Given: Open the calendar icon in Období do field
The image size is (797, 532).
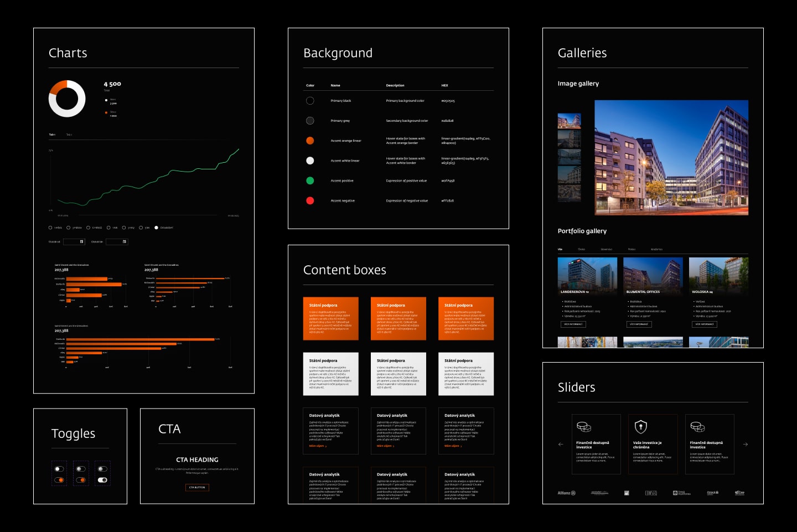Looking at the screenshot, I should 125,242.
